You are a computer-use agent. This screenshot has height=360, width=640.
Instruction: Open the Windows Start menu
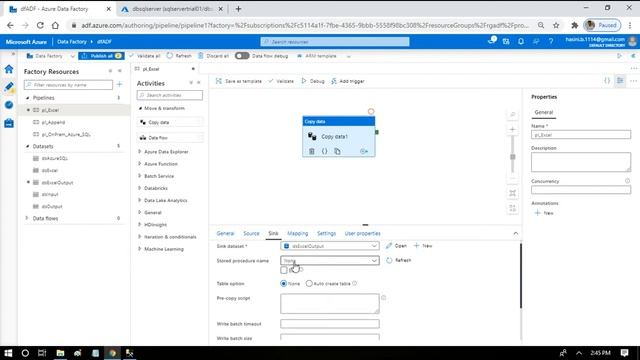8,353
